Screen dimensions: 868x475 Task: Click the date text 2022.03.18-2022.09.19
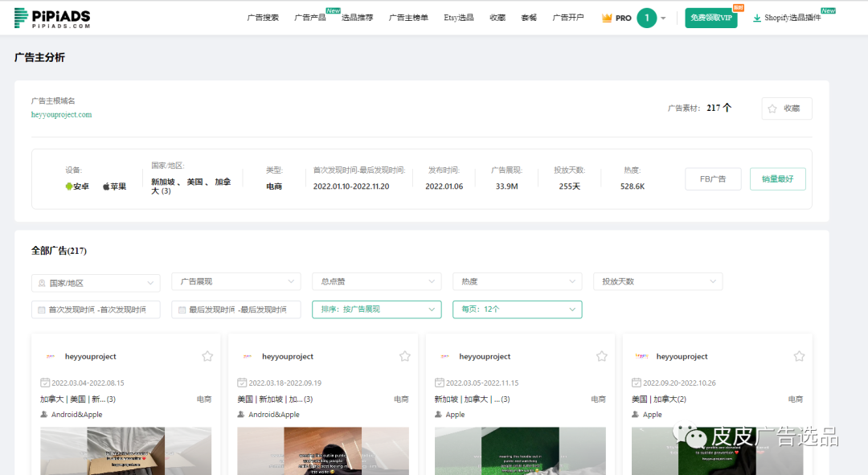pyautogui.click(x=285, y=383)
